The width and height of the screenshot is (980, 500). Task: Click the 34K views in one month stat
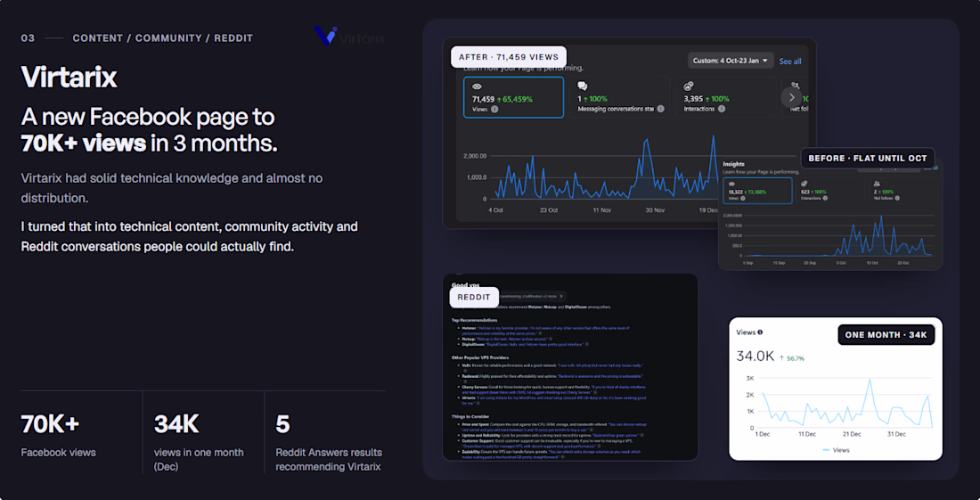click(x=199, y=440)
